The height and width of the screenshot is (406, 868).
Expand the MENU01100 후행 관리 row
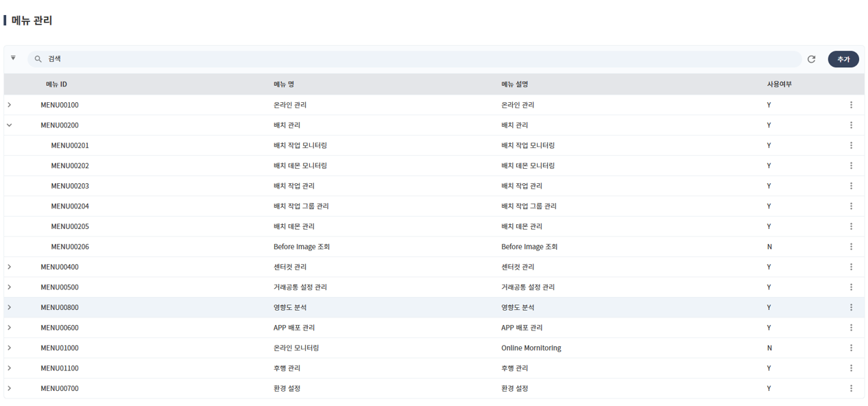pos(10,368)
